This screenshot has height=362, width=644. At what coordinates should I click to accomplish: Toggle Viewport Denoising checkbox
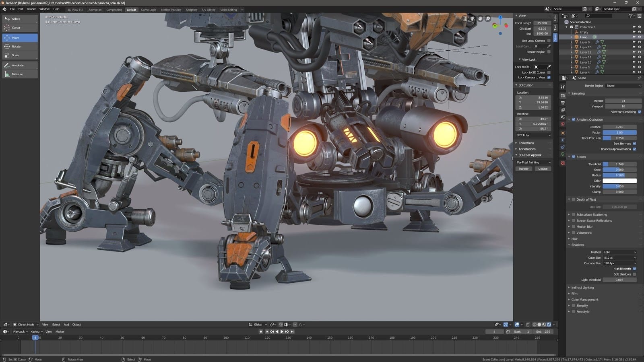pos(640,112)
